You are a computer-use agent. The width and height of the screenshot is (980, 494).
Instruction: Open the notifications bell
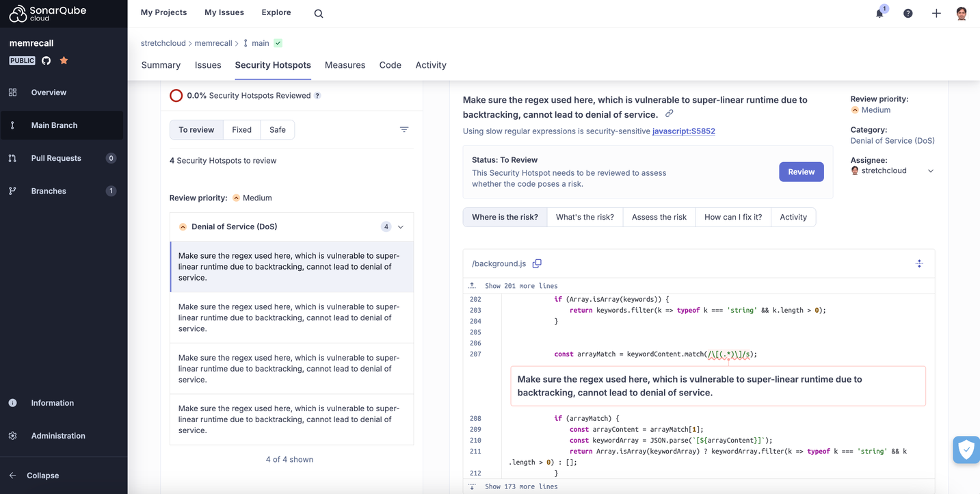tap(879, 13)
